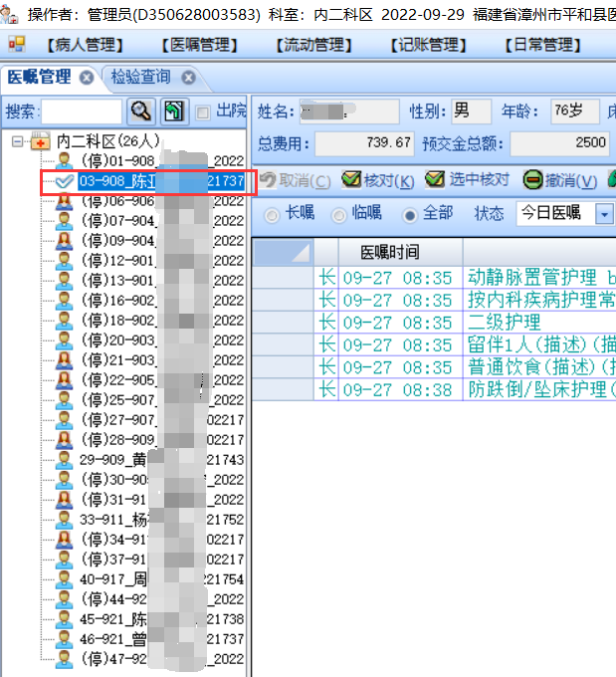Select patient (停)16-902 in the tree

click(163, 301)
